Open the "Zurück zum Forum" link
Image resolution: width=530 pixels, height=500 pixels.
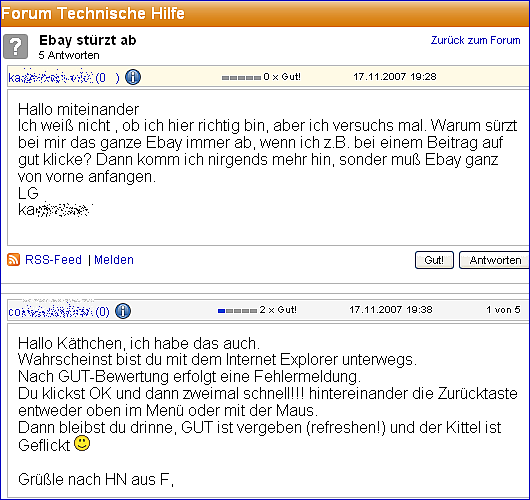[475, 41]
